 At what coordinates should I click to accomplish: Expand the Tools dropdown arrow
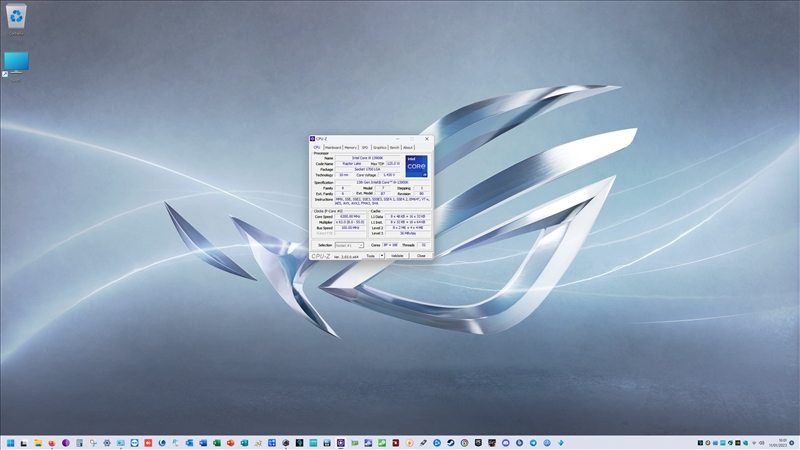pos(380,256)
